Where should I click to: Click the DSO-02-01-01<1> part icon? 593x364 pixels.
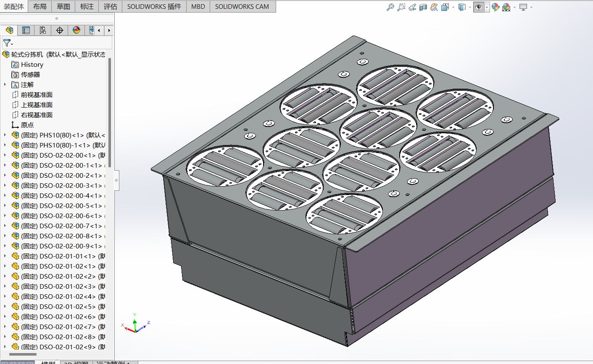click(16, 256)
